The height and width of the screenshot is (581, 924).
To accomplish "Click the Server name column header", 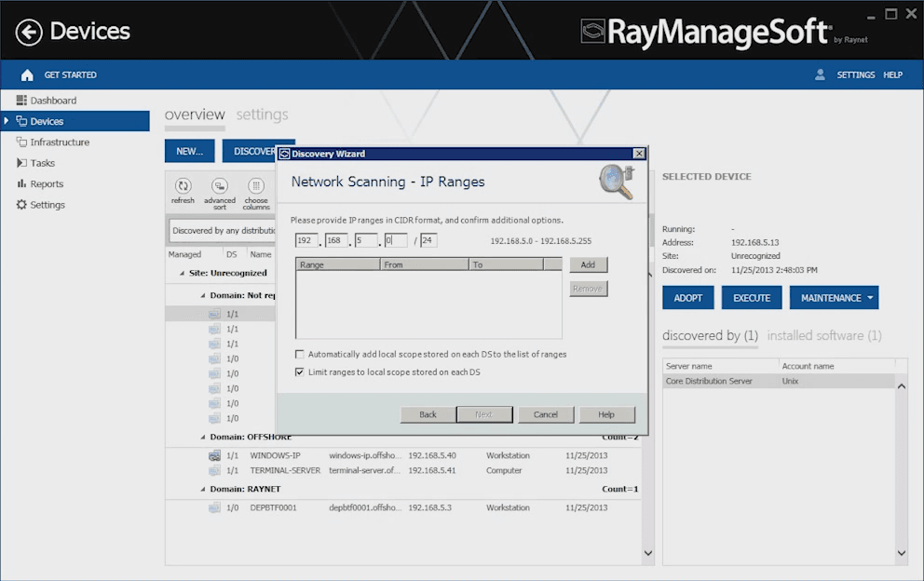I will [x=721, y=366].
